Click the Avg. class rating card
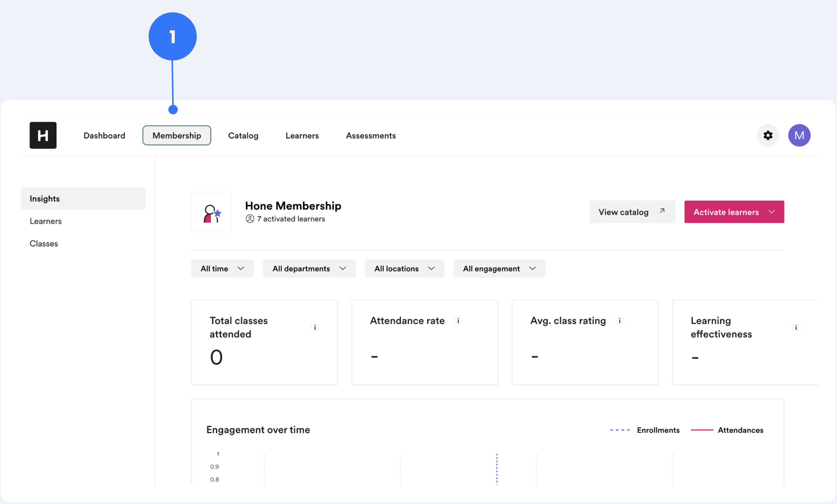 [585, 342]
